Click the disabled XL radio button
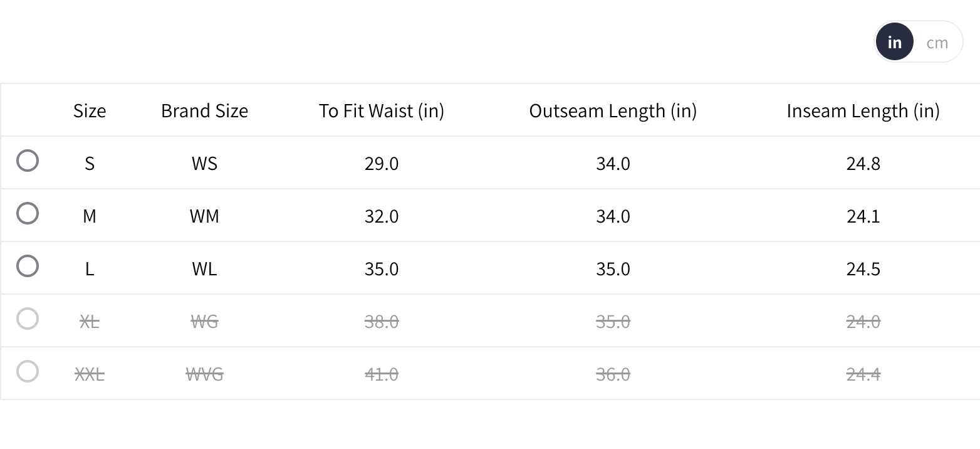This screenshot has height=449, width=980. point(28,319)
